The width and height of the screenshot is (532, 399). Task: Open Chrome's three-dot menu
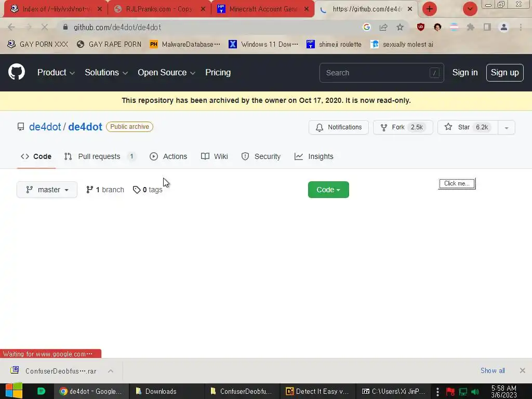pos(521,27)
